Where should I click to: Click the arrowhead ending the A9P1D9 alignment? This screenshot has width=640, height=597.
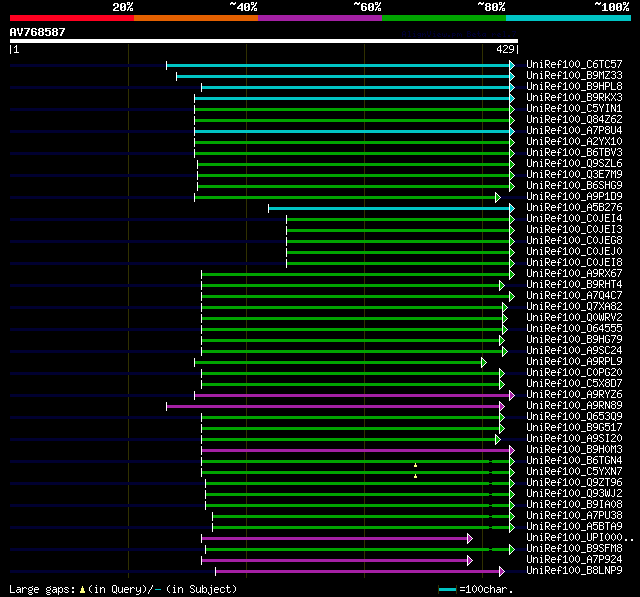(x=498, y=198)
